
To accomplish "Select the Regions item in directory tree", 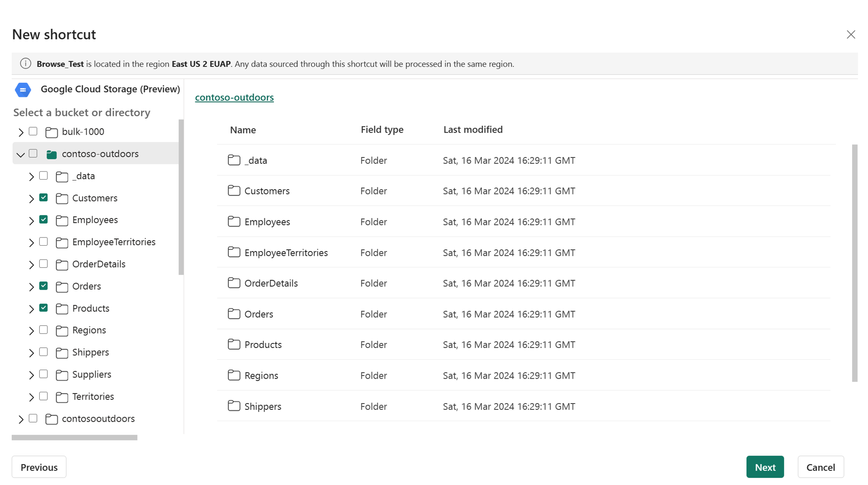I will (89, 330).
